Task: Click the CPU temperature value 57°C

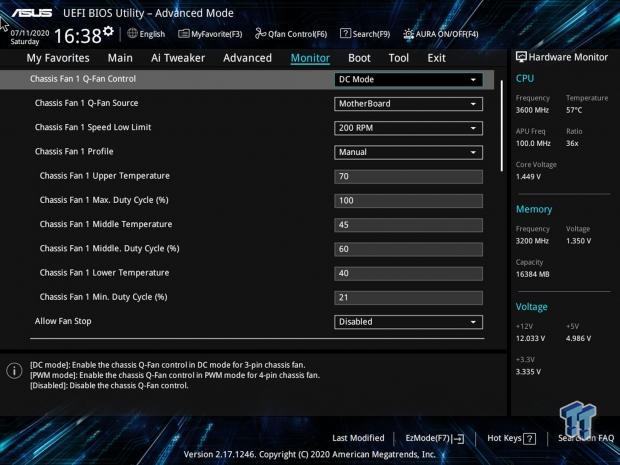Action: (574, 110)
